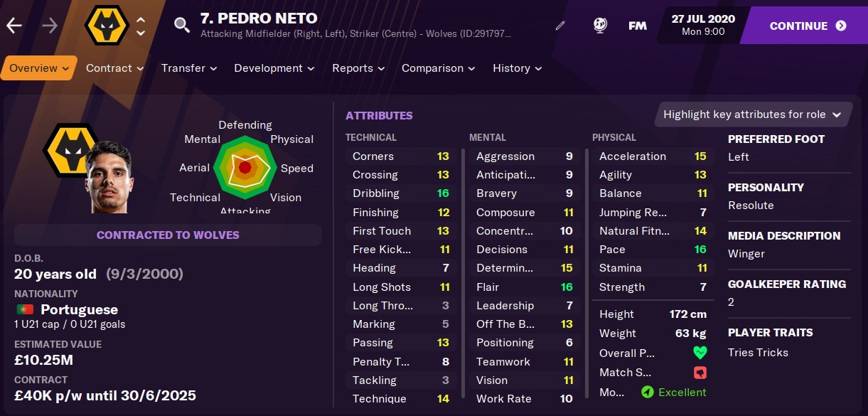Click the Contracted to Wolves banner

coord(168,235)
